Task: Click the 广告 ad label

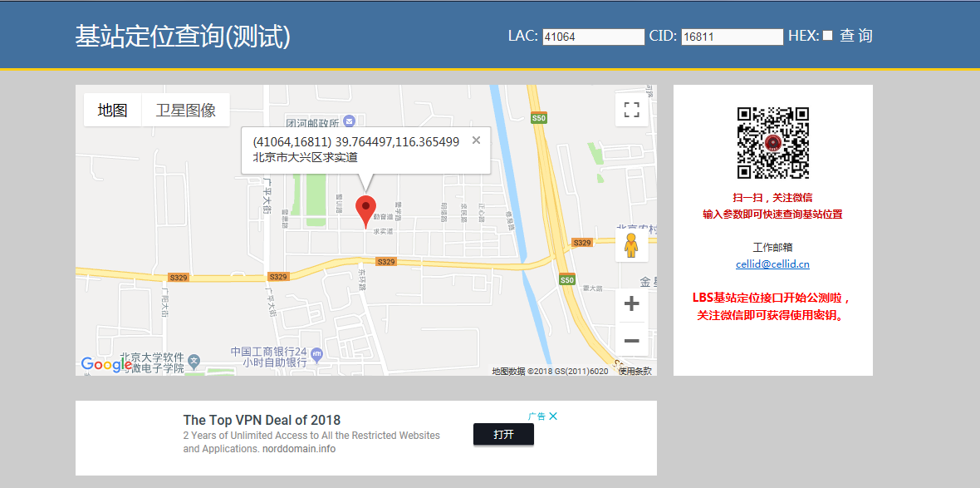Action: (537, 416)
